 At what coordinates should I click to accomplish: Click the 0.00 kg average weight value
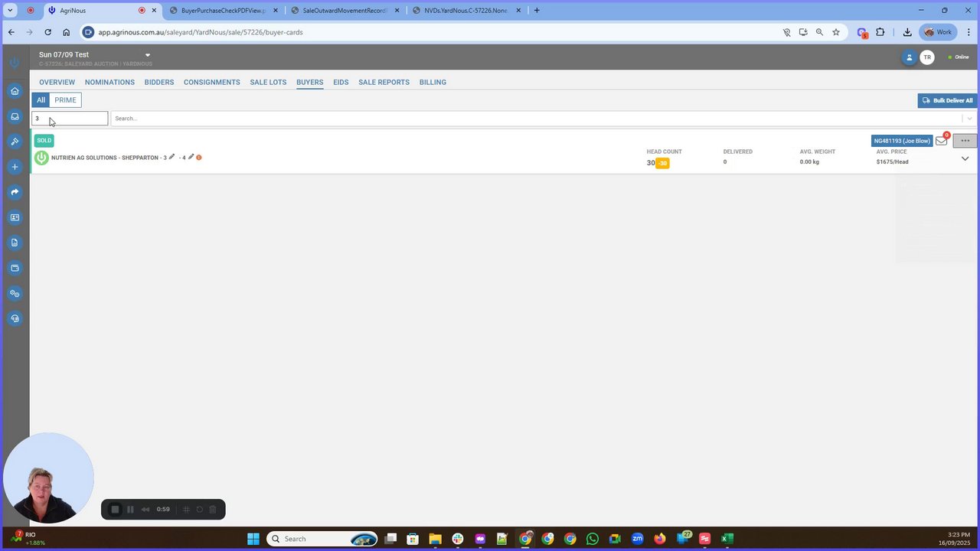point(809,162)
